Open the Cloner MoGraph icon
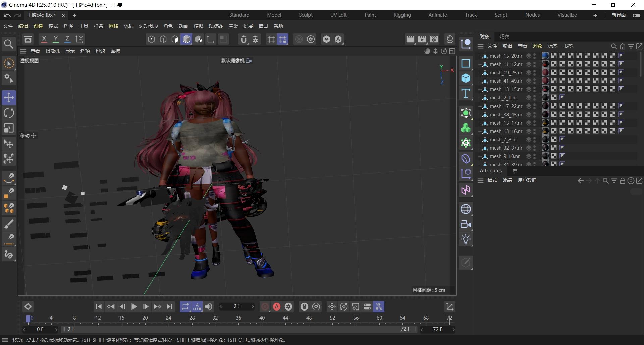 (x=466, y=128)
